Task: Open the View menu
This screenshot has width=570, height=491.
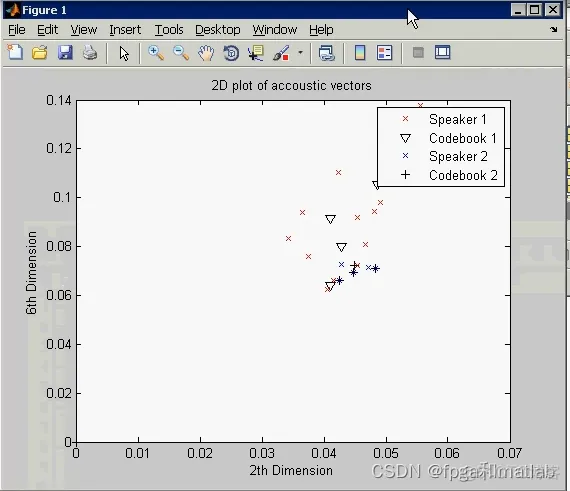Action: [x=84, y=29]
